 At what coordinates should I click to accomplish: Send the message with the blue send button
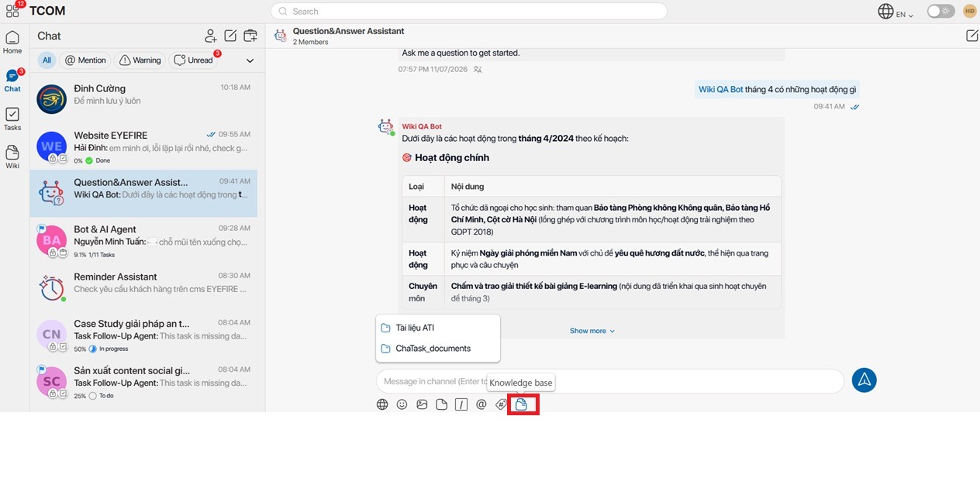[864, 380]
